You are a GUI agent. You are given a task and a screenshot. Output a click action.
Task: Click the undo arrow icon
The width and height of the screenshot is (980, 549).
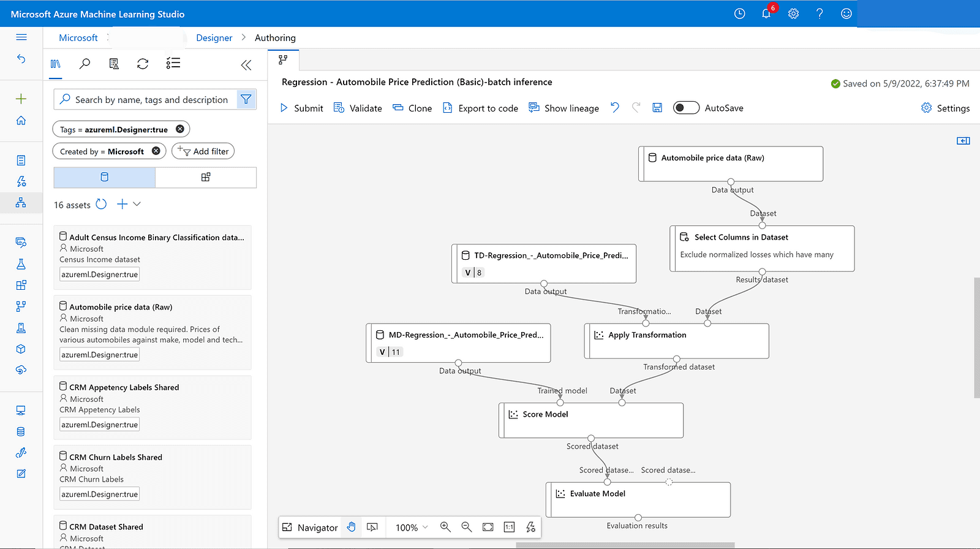tap(615, 107)
